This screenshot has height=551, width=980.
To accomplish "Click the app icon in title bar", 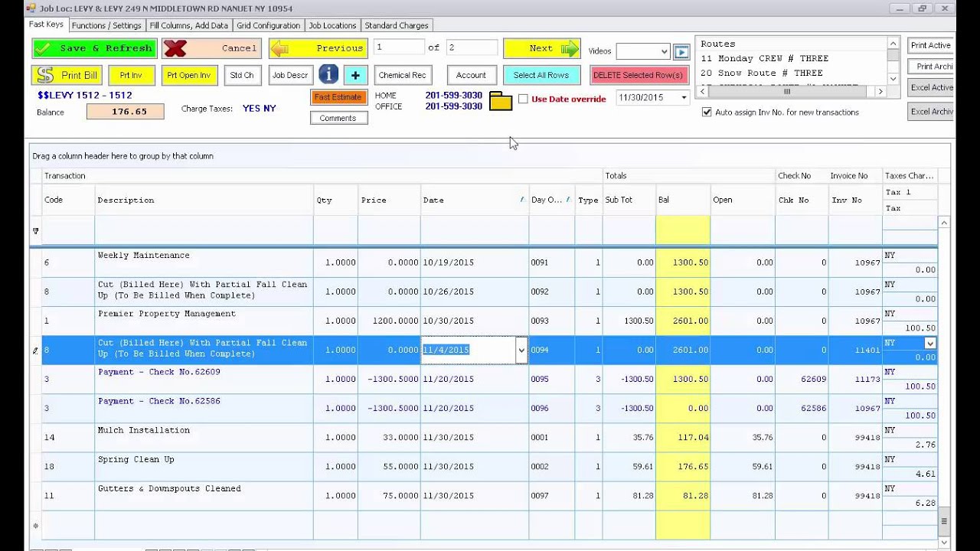I will click(x=31, y=8).
